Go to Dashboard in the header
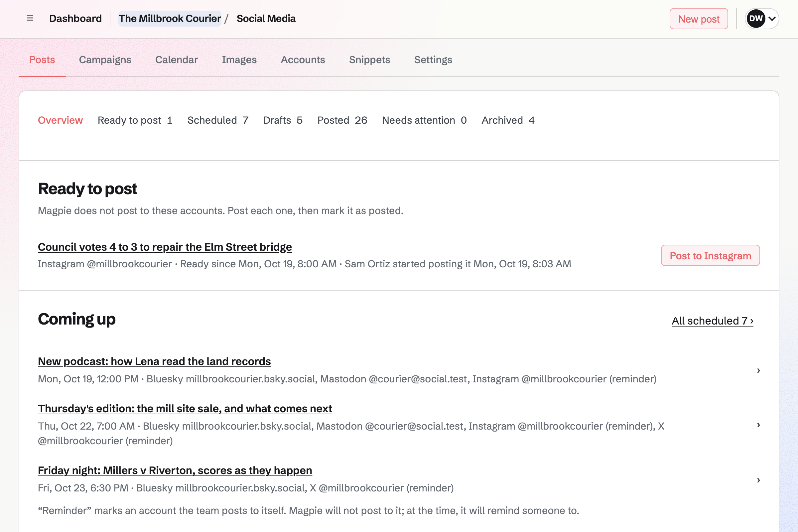This screenshot has width=798, height=532. [75, 19]
